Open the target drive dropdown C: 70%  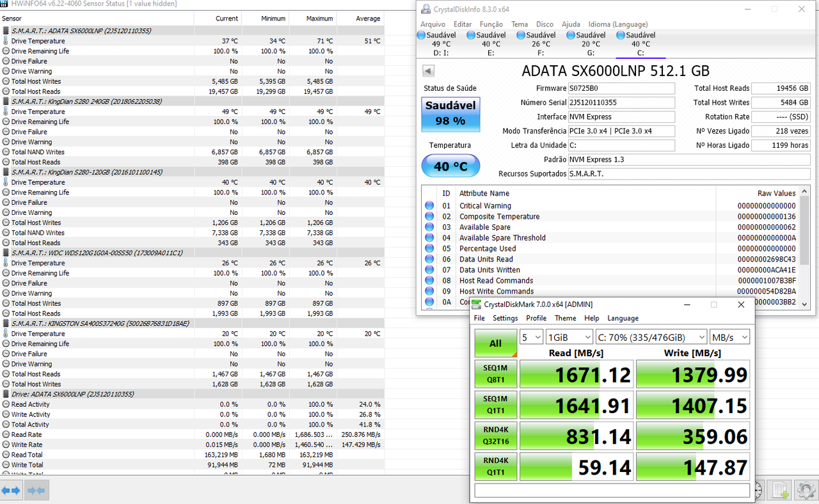click(x=651, y=337)
